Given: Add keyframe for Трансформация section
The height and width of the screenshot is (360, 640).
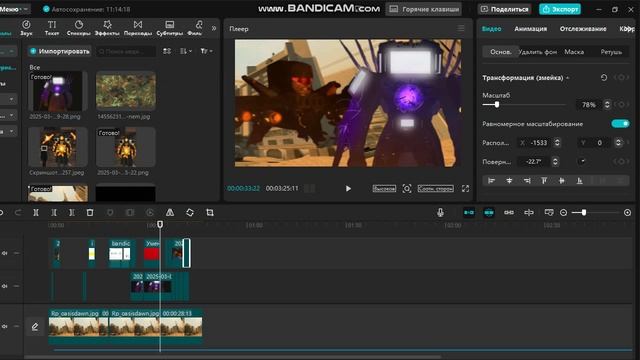Looking at the screenshot, I should 621,78.
